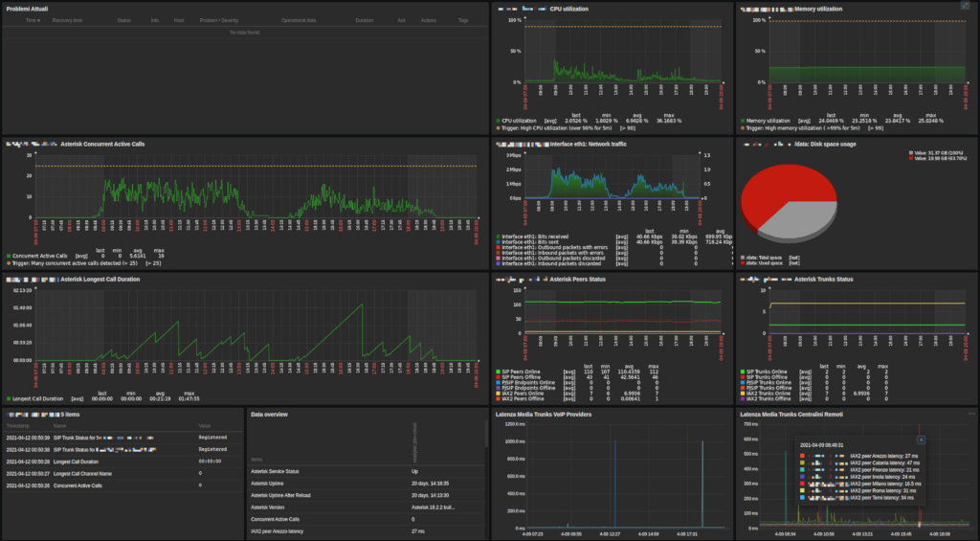The image size is (980, 541).
Task: Click the Tags column header
Action: pyautogui.click(x=463, y=21)
